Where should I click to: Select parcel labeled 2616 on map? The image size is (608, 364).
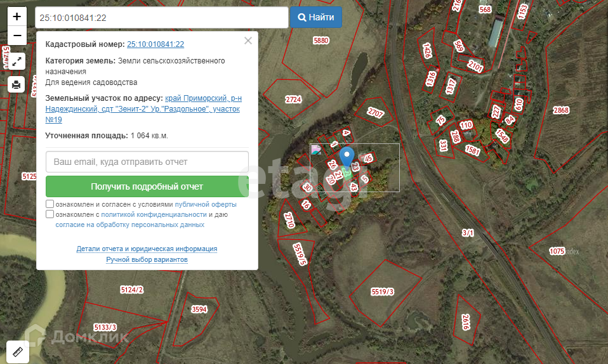(466, 322)
